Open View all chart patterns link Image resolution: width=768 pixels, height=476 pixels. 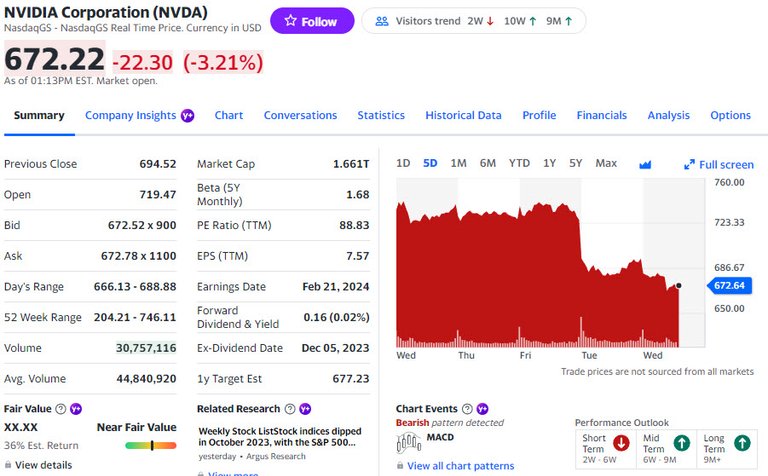(461, 466)
